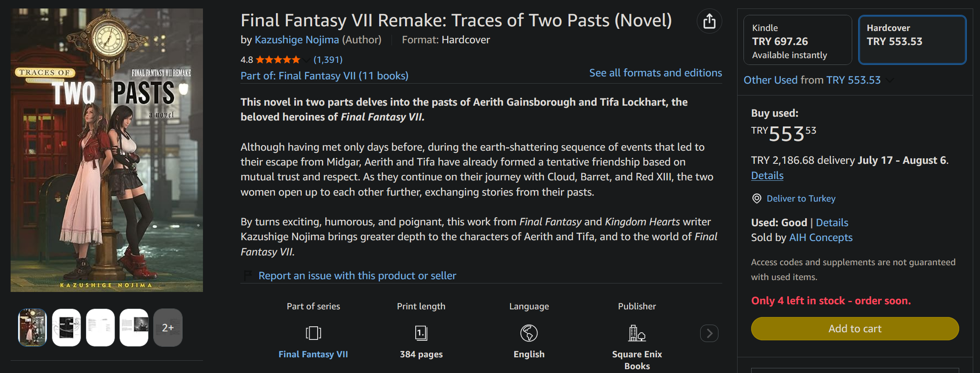The image size is (980, 373).
Task: Click the flag icon beside Report an issue
Action: [248, 276]
